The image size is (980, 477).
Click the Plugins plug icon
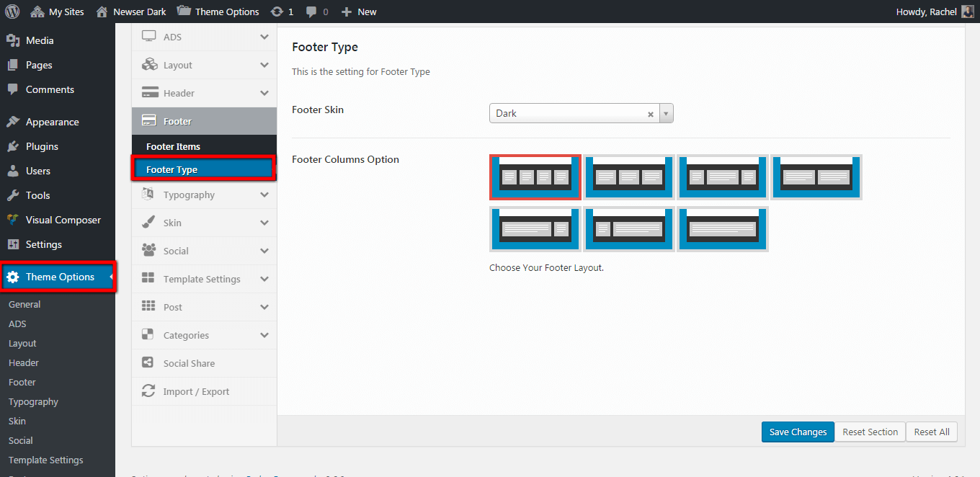[x=13, y=146]
